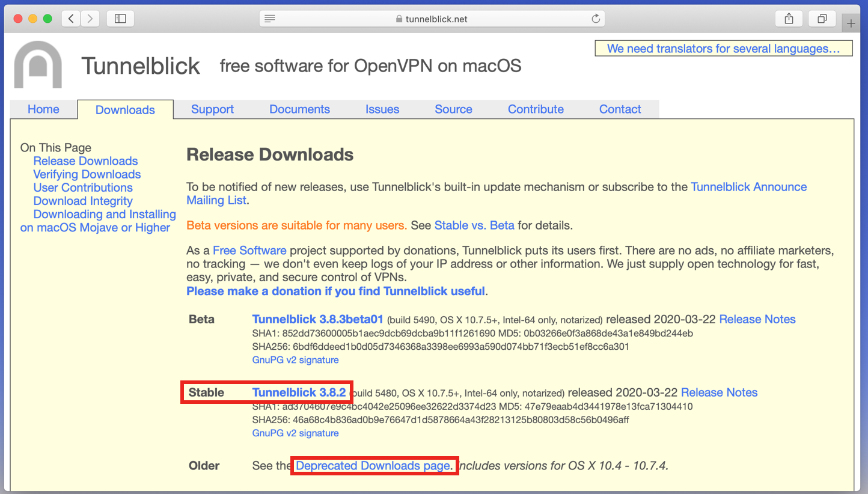Open GnuPG v2 signature for Stable

tap(295, 433)
